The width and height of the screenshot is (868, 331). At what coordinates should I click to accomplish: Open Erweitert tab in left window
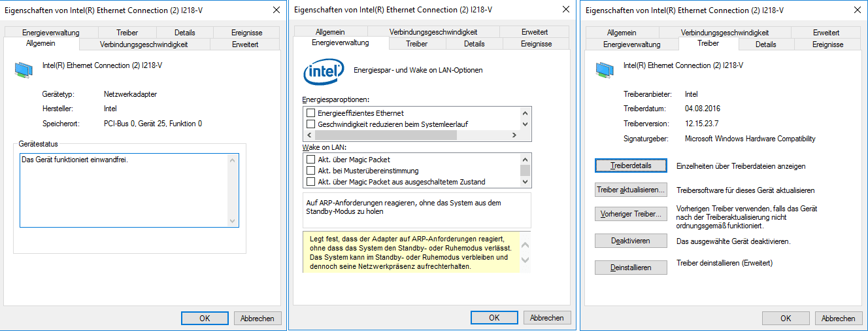coord(245,44)
